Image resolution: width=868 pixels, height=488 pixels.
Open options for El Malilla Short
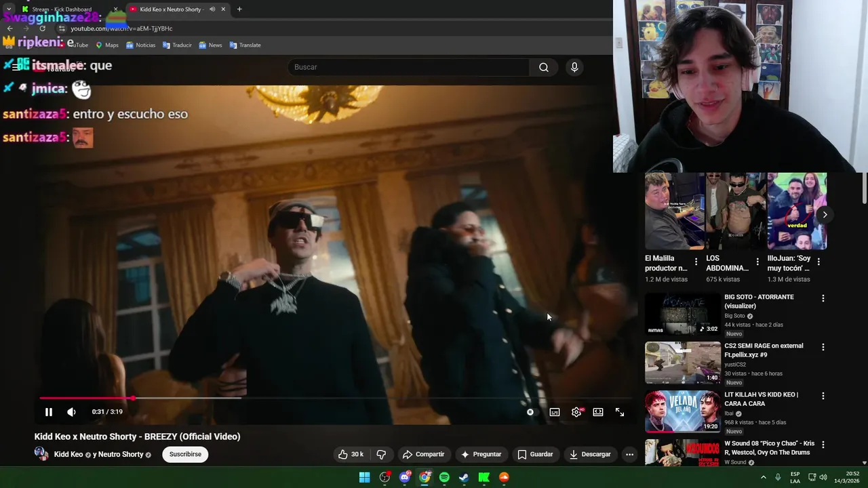tap(696, 262)
